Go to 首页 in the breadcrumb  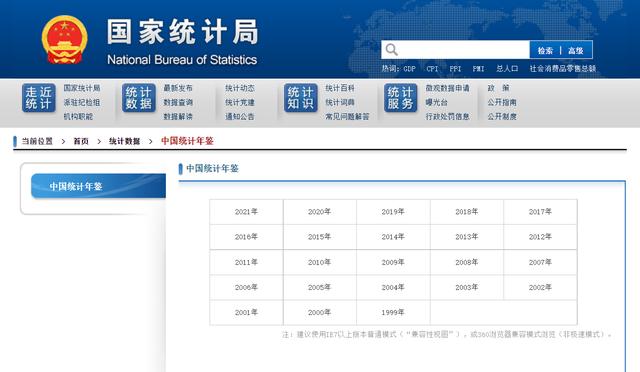(x=81, y=141)
